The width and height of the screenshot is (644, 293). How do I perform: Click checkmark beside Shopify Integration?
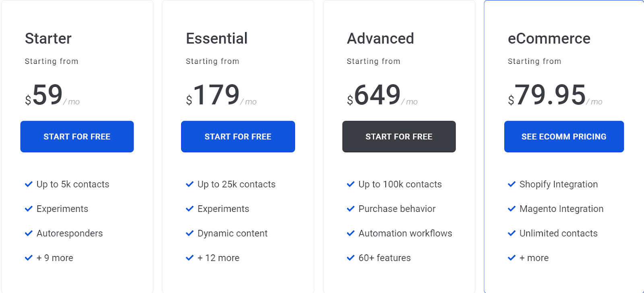click(x=512, y=184)
